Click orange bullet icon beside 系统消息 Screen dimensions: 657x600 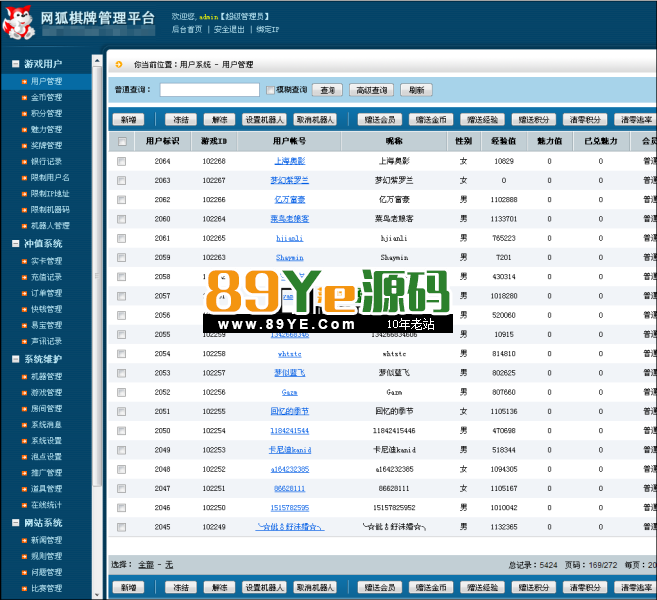24,425
